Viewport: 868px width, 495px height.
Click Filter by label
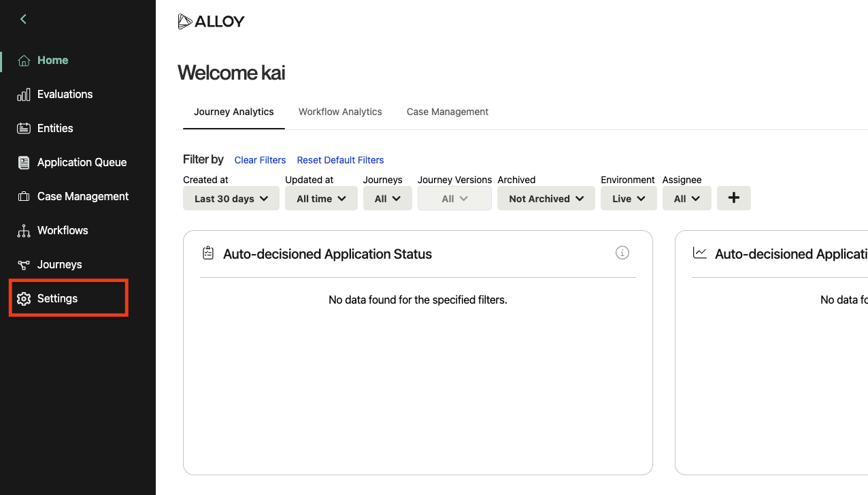[203, 159]
